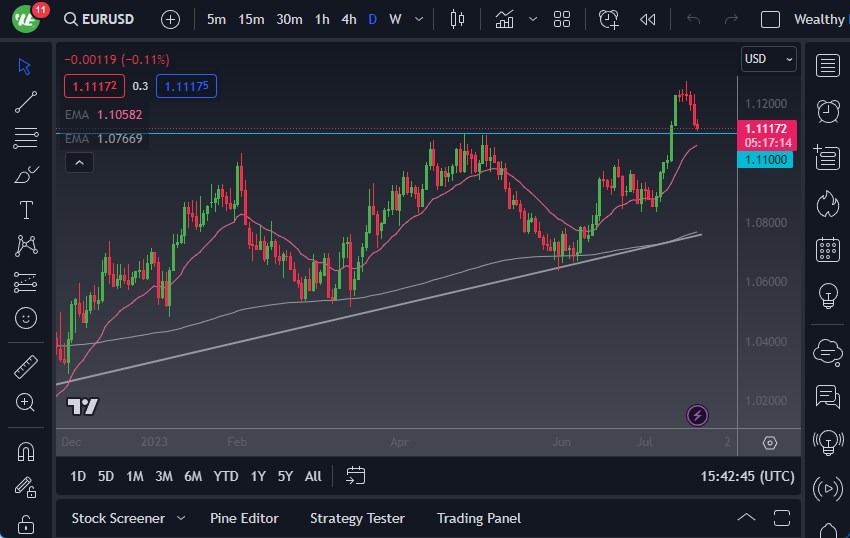The image size is (850, 538).
Task: Select the Measure ruler tool
Action: 26,367
